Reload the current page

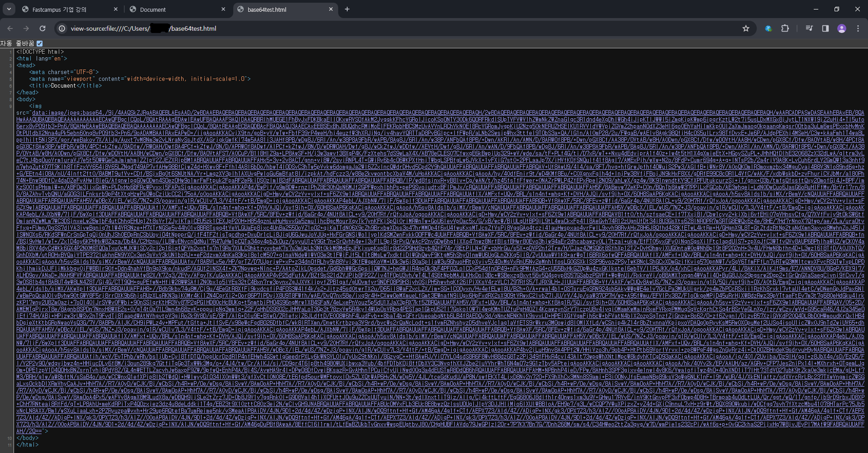[x=42, y=28]
